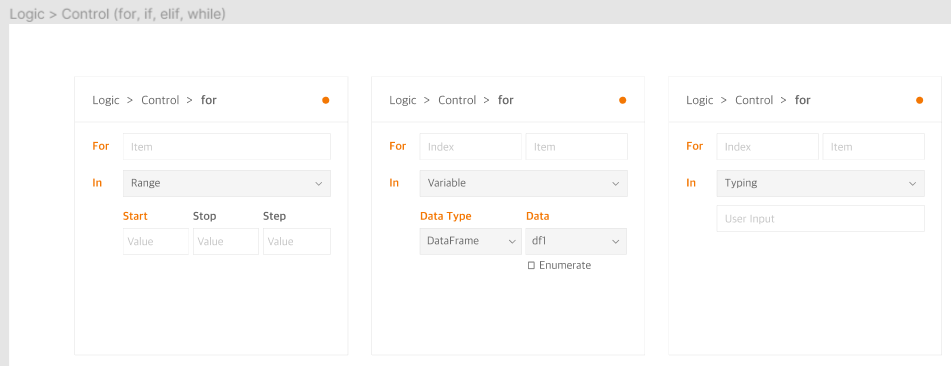Screen dimensions: 951x366
Task: Click the Step Value input field
Action: 297,241
